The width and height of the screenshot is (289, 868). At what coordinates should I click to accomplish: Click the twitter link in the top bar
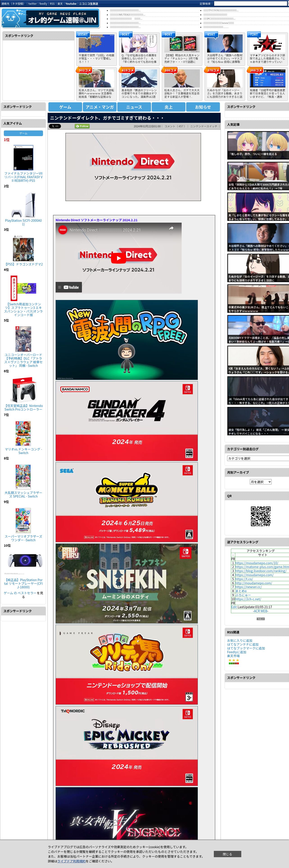point(33,4)
